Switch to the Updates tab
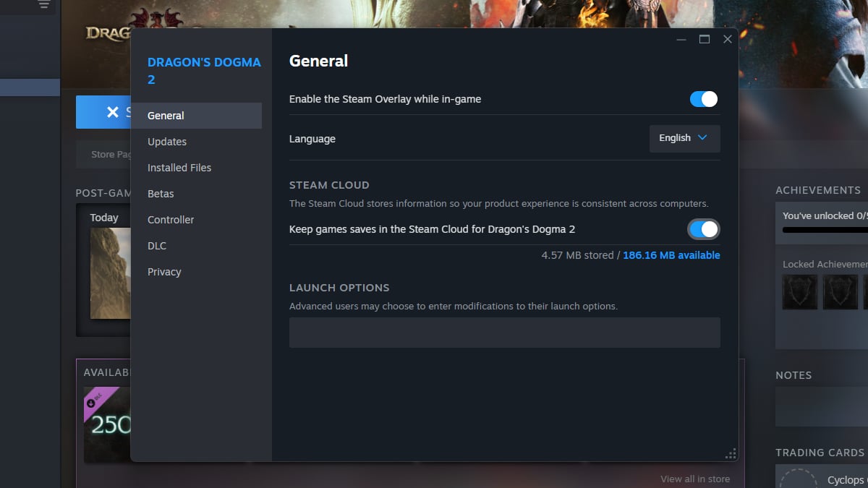This screenshot has width=868, height=488. [x=166, y=142]
